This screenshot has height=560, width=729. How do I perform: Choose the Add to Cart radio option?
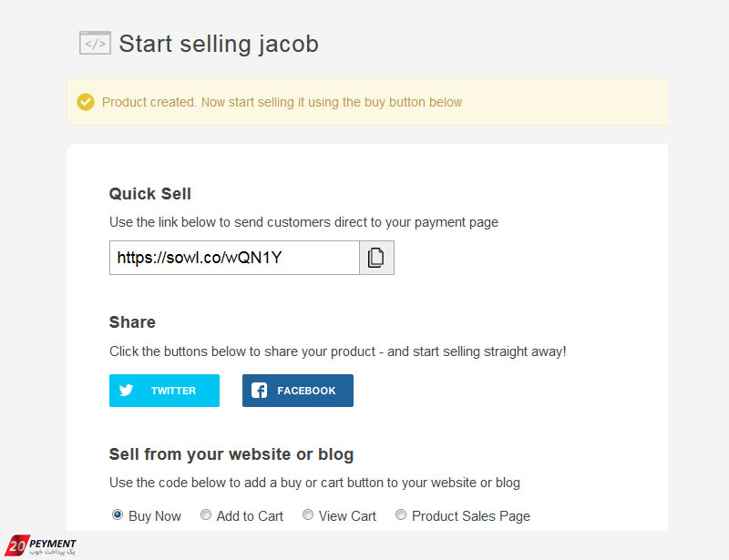coord(206,514)
